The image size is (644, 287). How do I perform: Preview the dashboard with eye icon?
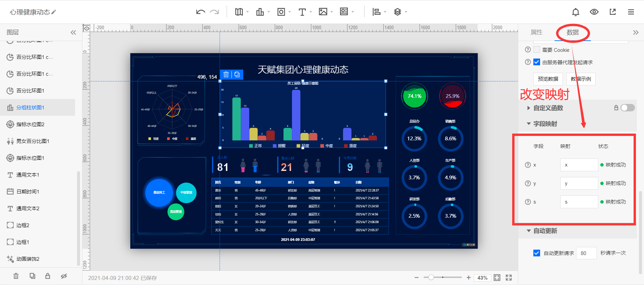[x=594, y=12]
